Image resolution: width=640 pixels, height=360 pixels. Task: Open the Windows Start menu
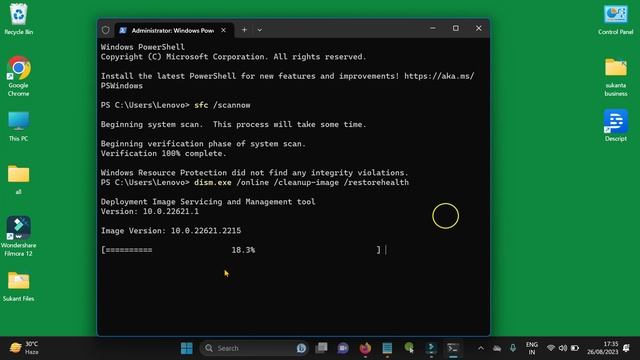point(187,348)
